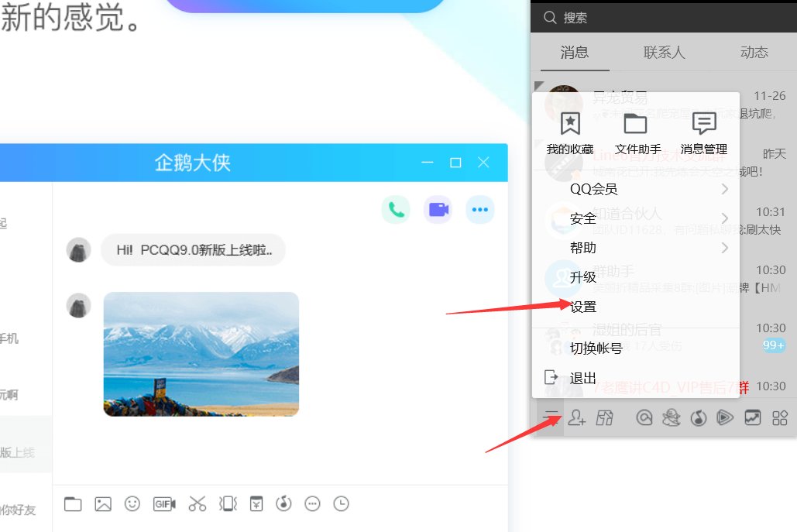The width and height of the screenshot is (797, 532).
Task: Open the send file folder icon in chat toolbar
Action: click(x=72, y=503)
